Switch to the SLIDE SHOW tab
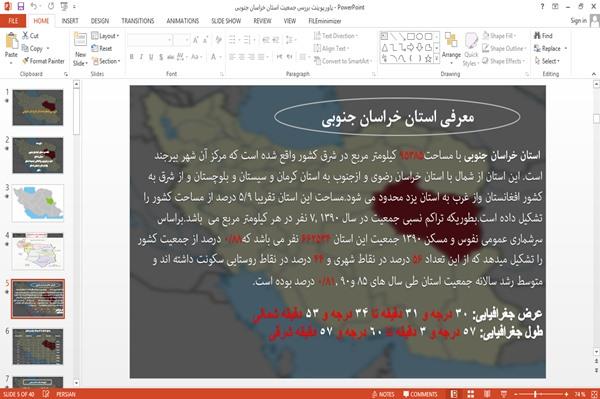This screenshot has width=600, height=399. (226, 21)
